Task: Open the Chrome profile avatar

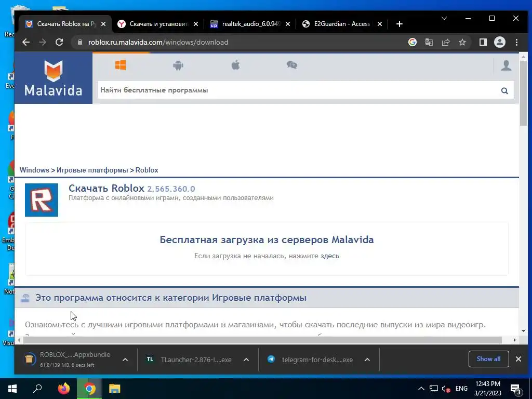Action: (499, 42)
